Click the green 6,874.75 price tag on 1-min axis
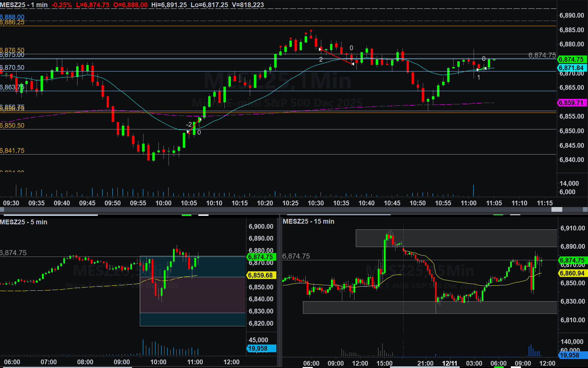The height and width of the screenshot is (368, 588). [x=571, y=59]
